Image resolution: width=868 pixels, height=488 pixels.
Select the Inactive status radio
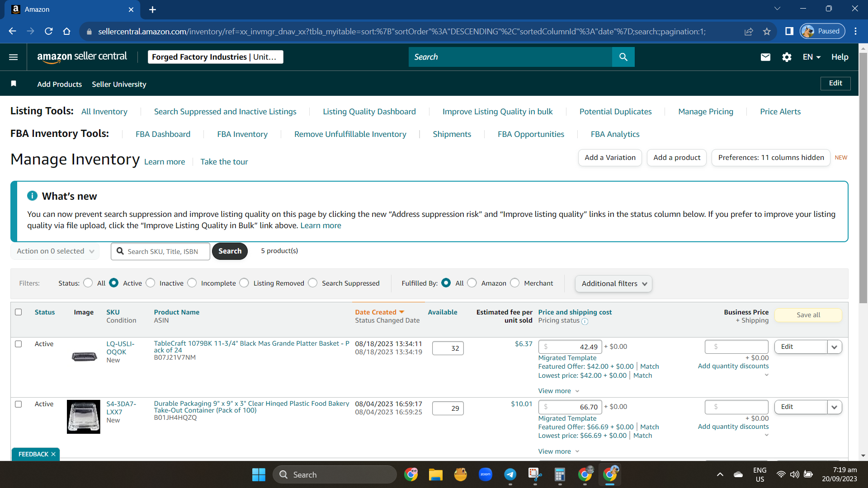pyautogui.click(x=151, y=283)
